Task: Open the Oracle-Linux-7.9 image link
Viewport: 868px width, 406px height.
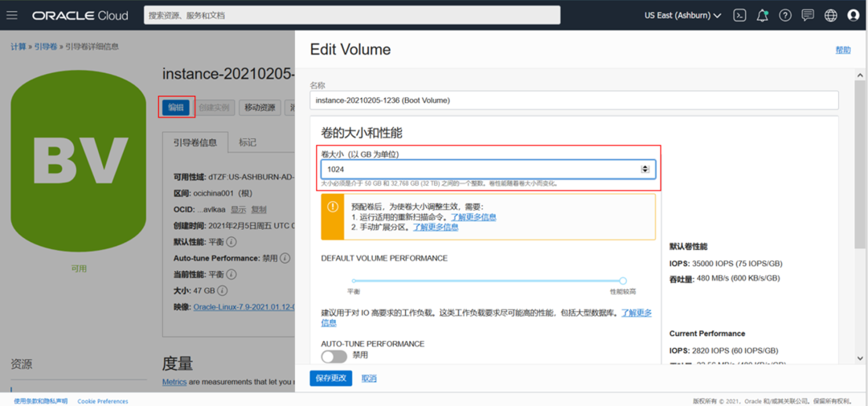Action: click(244, 306)
